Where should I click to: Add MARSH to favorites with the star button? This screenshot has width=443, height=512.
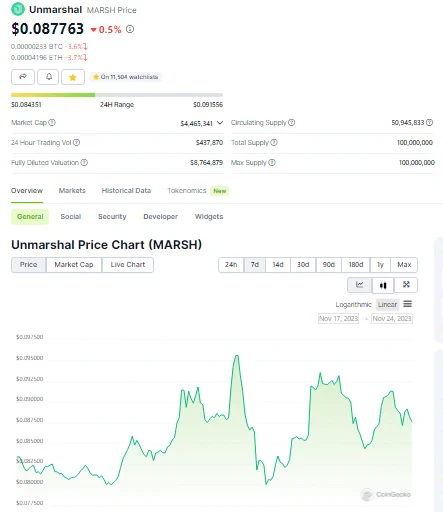point(73,77)
